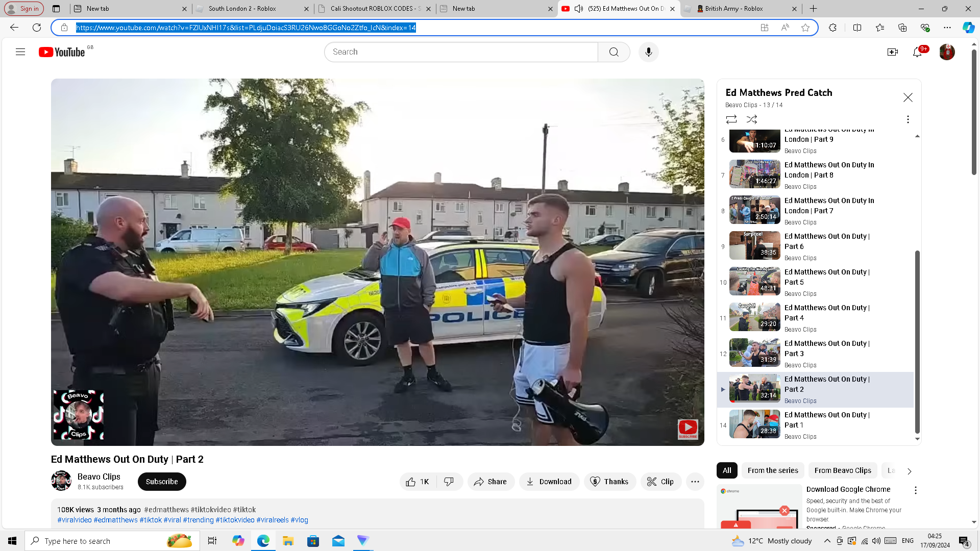The height and width of the screenshot is (551, 980).
Task: Click the Download button under the video
Action: 549,482
